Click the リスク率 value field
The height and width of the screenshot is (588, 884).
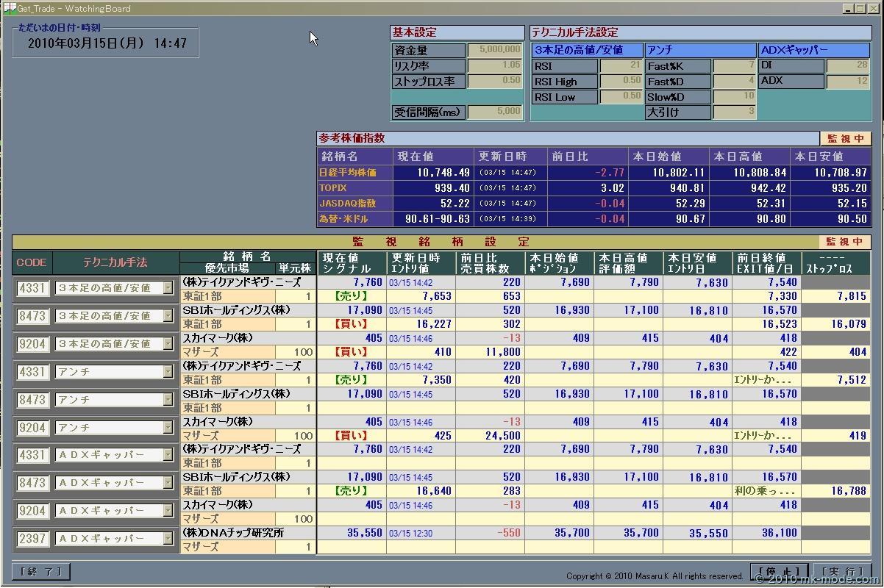(494, 65)
